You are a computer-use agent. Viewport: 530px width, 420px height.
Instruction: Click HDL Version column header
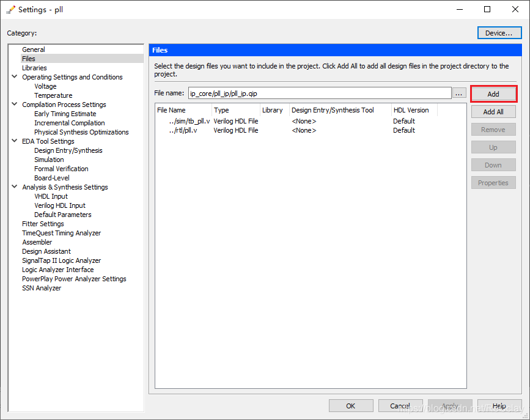414,110
